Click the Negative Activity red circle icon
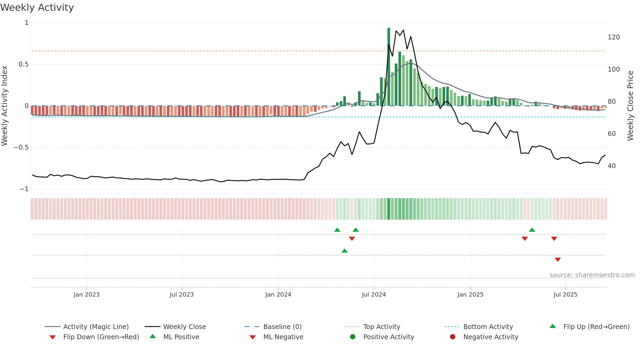This screenshot has height=362, width=644. tap(453, 337)
